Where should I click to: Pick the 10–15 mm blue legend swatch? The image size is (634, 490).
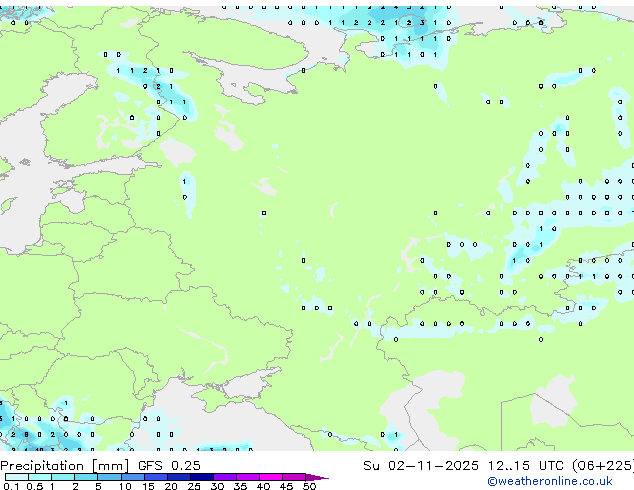pos(132,477)
